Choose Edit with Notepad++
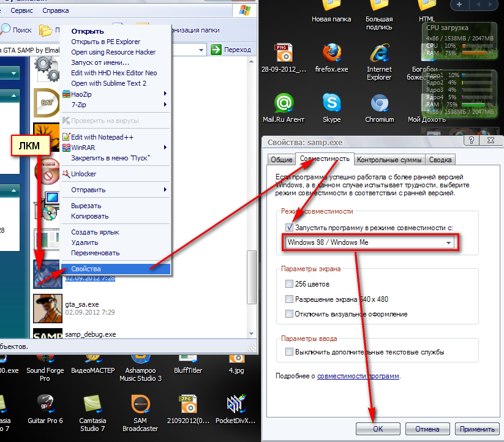Image resolution: width=504 pixels, height=442 pixels. pyautogui.click(x=116, y=137)
